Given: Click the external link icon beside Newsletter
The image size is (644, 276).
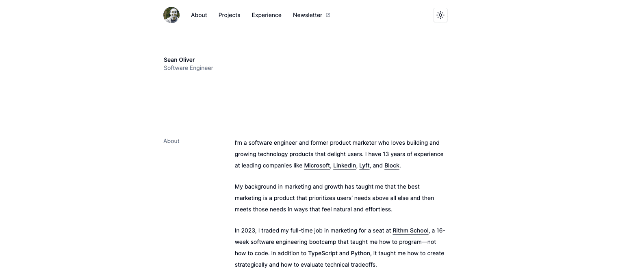Looking at the screenshot, I should 328,15.
